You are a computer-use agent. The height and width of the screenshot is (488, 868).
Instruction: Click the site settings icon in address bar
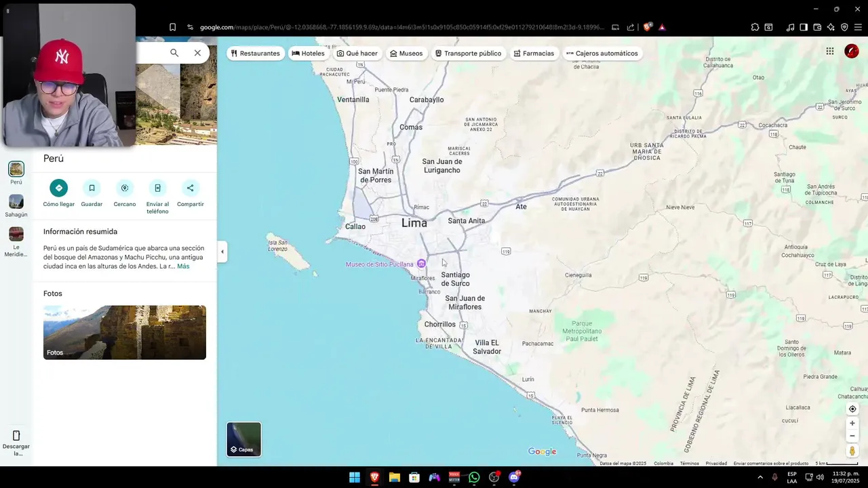(x=190, y=27)
